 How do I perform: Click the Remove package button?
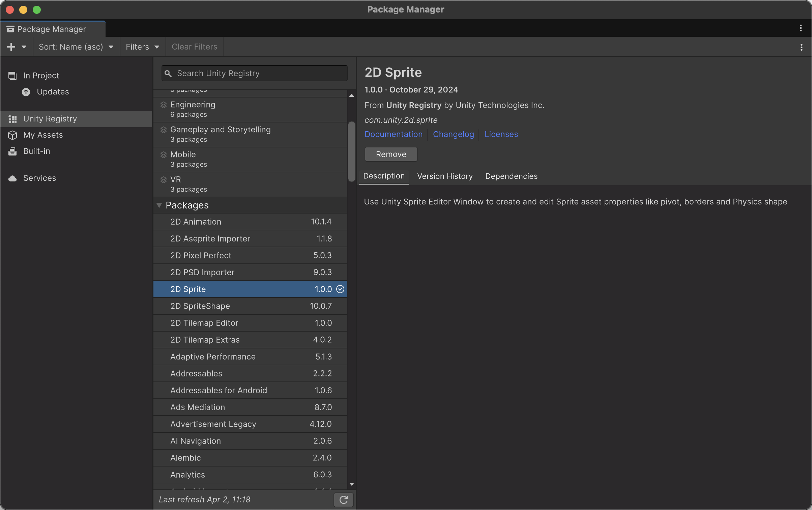click(x=391, y=154)
